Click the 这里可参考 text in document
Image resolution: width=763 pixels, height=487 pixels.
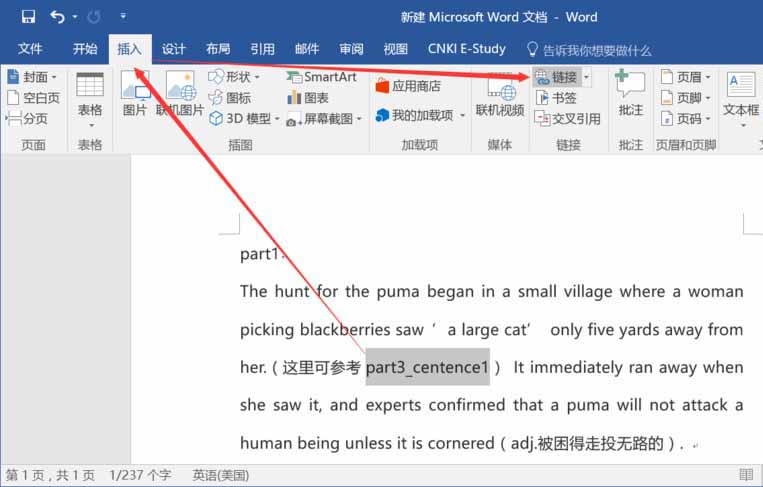322,367
